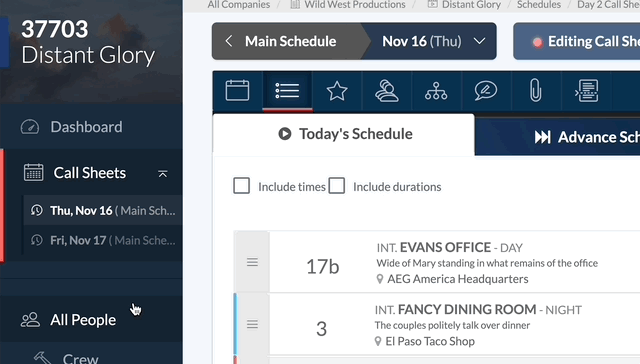Click the Dashboard gauge icon
This screenshot has height=364, width=640.
point(30,127)
